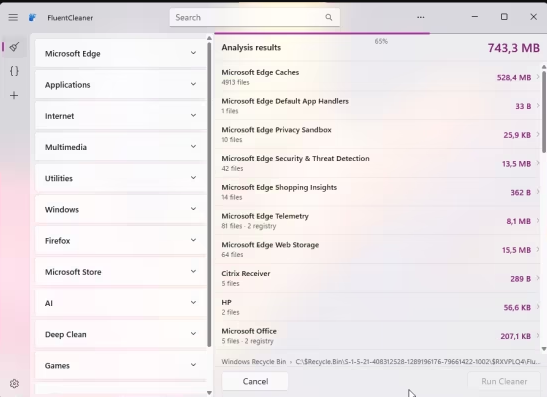
Task: Click the Run Cleaner button
Action: pos(504,381)
